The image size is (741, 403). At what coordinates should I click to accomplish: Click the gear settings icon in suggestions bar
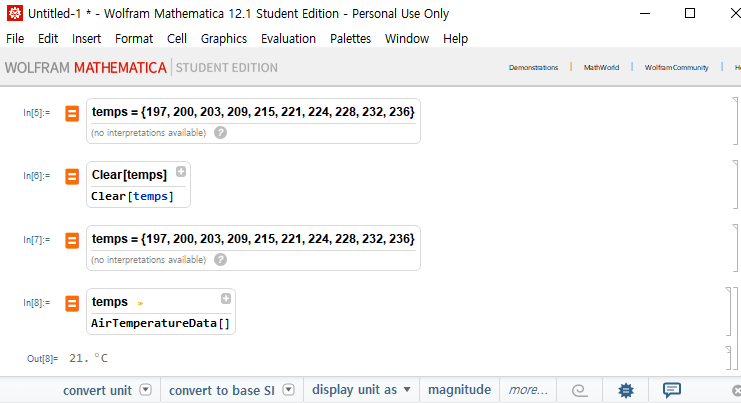pos(626,390)
